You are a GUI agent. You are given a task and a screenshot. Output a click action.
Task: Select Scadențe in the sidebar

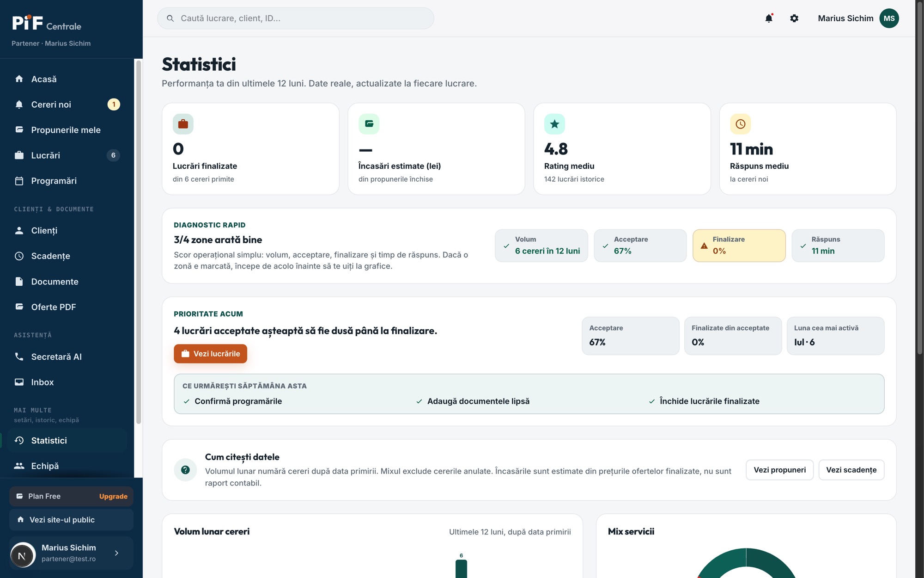(67, 256)
